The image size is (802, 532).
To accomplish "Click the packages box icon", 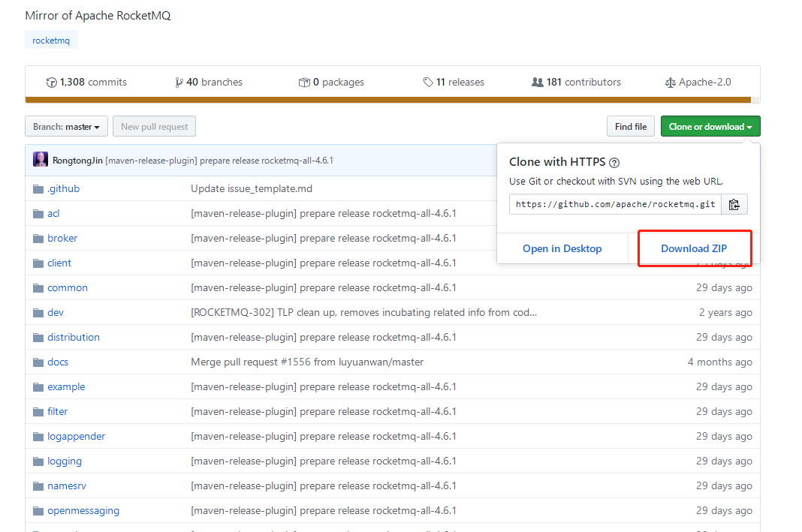I will tap(304, 83).
